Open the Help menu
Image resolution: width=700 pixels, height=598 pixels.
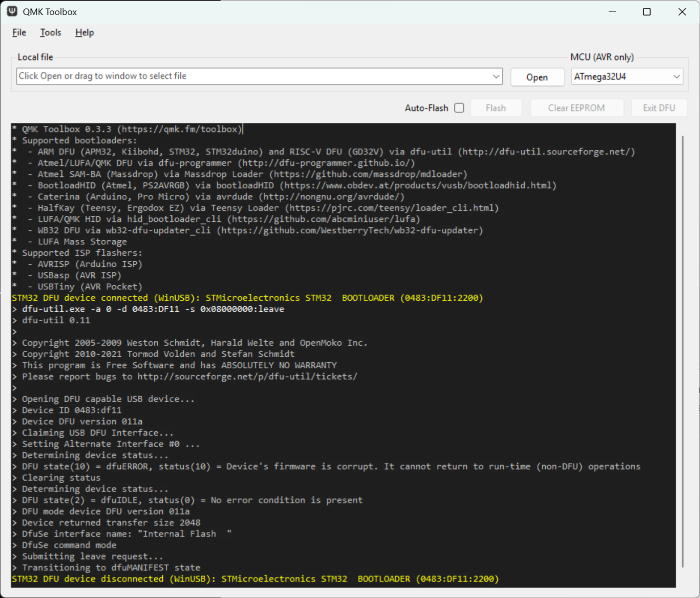[84, 32]
